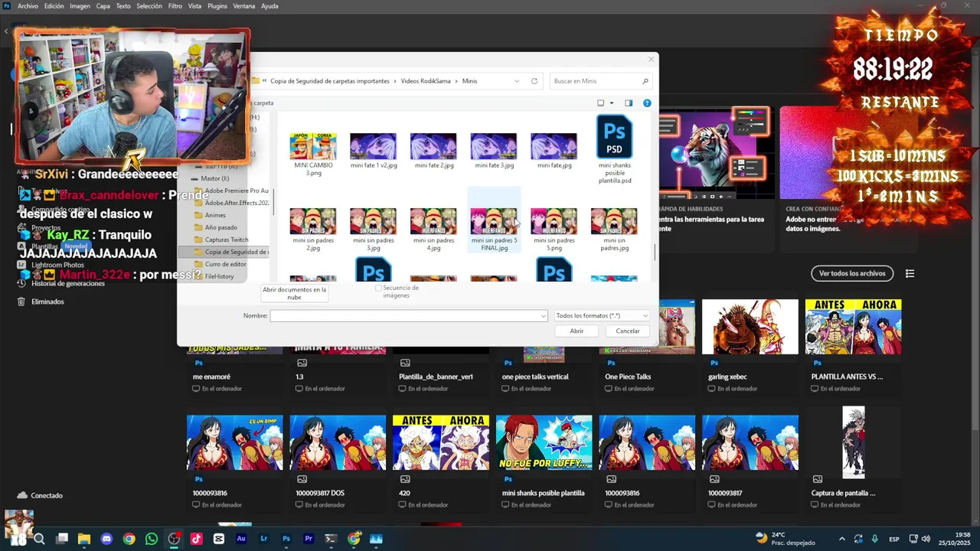This screenshot has width=980, height=551.
Task: Click the Minis breadcrumb segment
Action: click(469, 81)
